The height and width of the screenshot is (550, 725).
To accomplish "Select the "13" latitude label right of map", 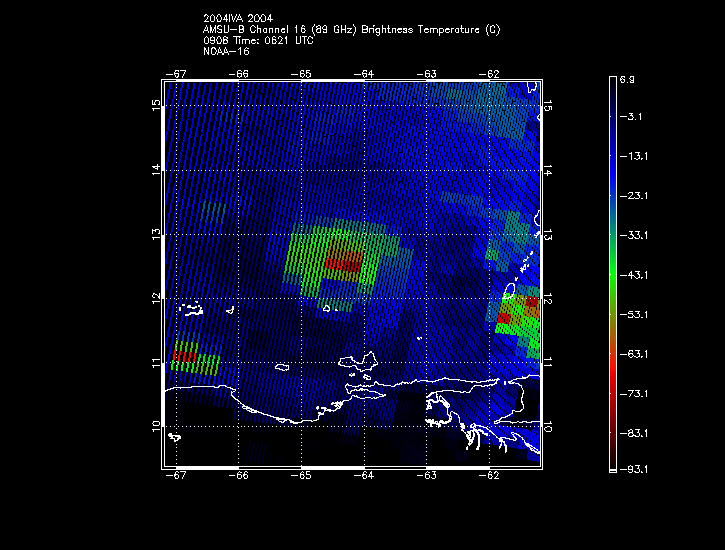I will [548, 234].
